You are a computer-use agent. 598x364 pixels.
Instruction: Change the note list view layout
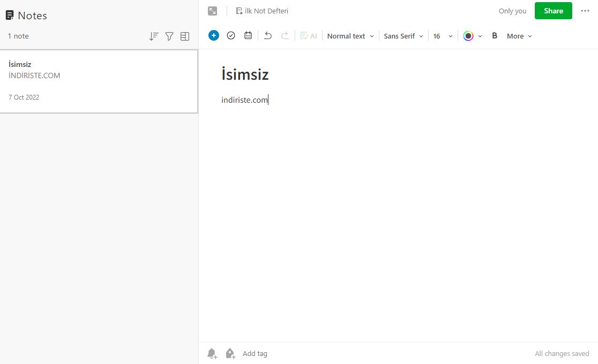[185, 36]
